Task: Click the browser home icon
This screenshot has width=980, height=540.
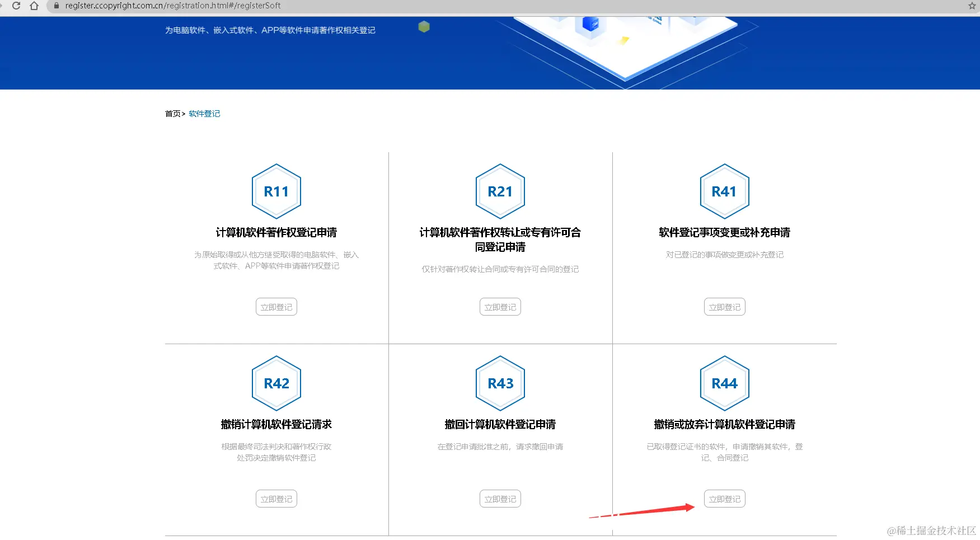Action: pos(35,6)
